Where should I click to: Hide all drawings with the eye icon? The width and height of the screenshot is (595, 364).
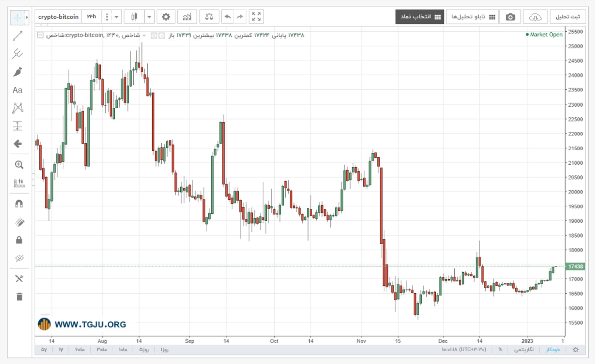click(19, 258)
